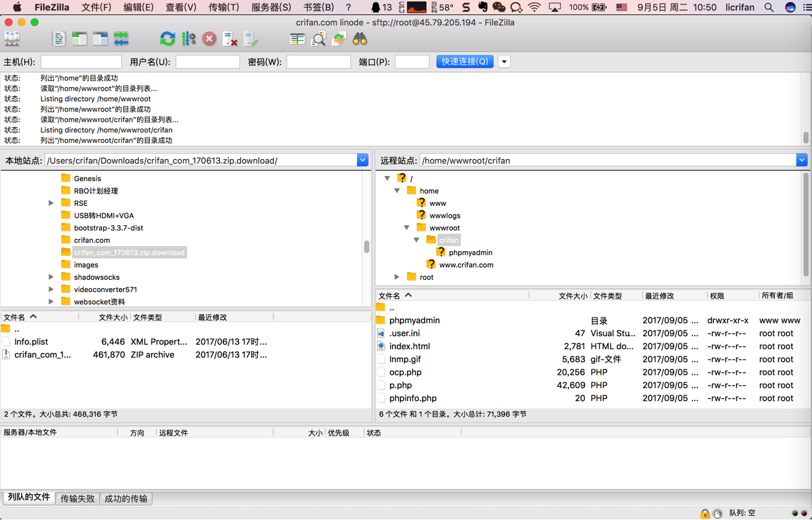812x520 pixels.
Task: Collapse the remote crifan folder
Action: pyautogui.click(x=417, y=240)
